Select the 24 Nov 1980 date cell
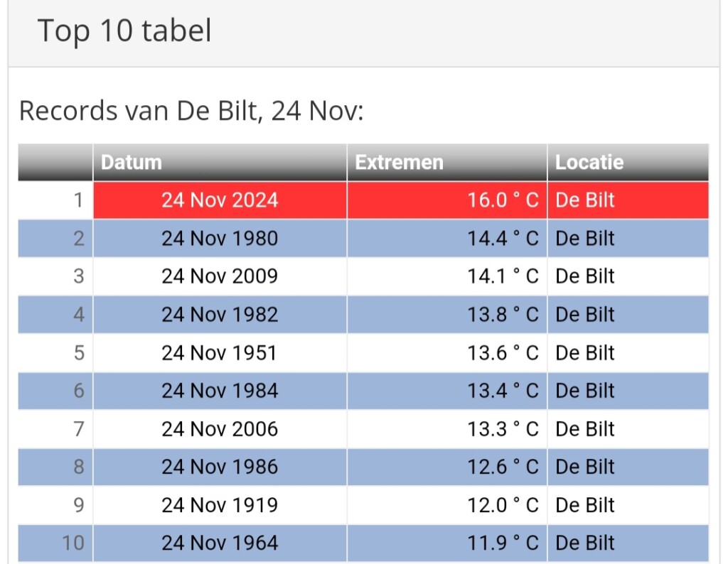 point(220,238)
